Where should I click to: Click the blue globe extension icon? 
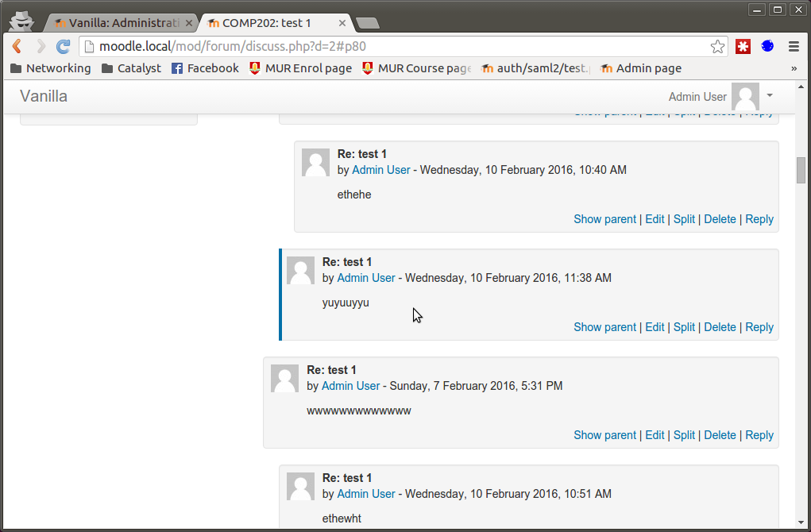767,47
